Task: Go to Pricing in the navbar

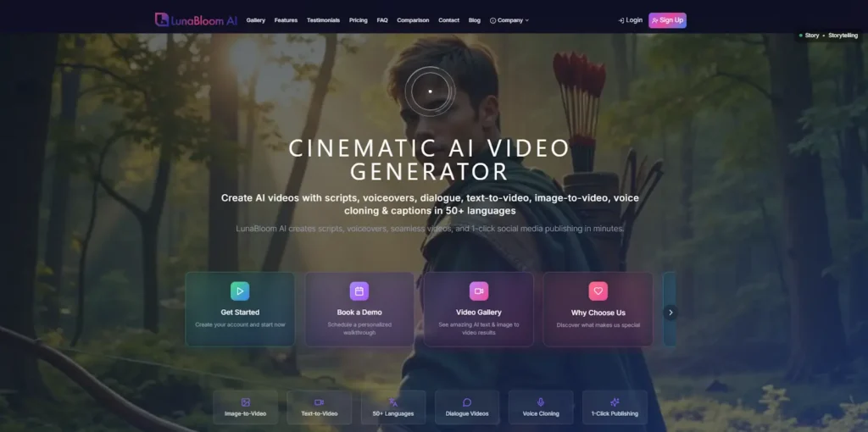Action: pyautogui.click(x=359, y=20)
